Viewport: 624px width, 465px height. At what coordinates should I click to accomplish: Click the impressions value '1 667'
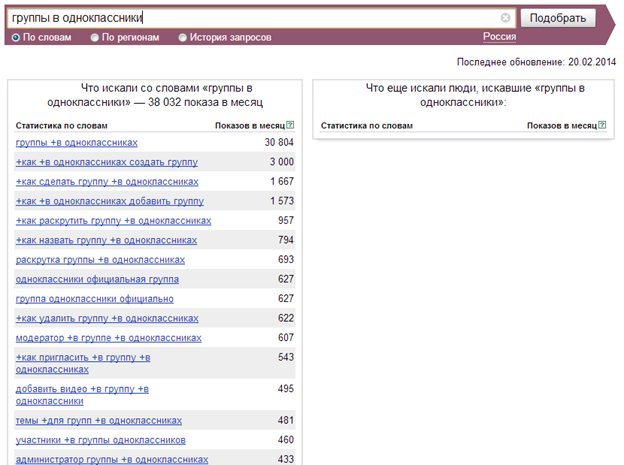282,181
